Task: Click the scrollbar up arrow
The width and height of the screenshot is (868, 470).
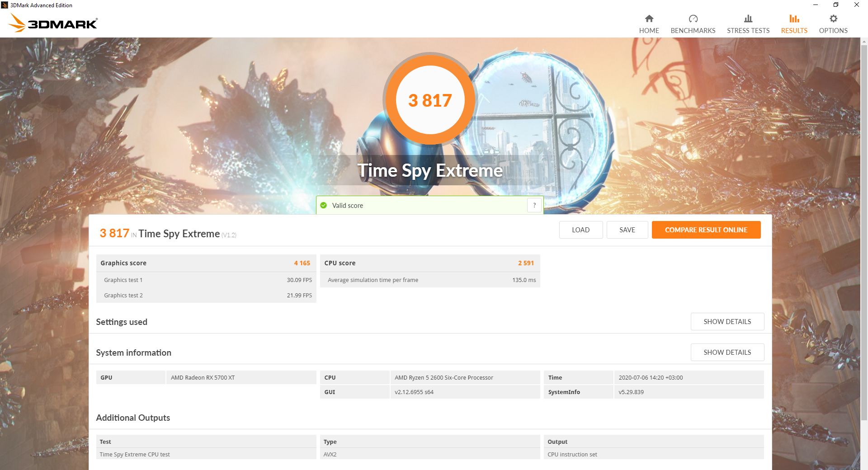Action: (864, 41)
